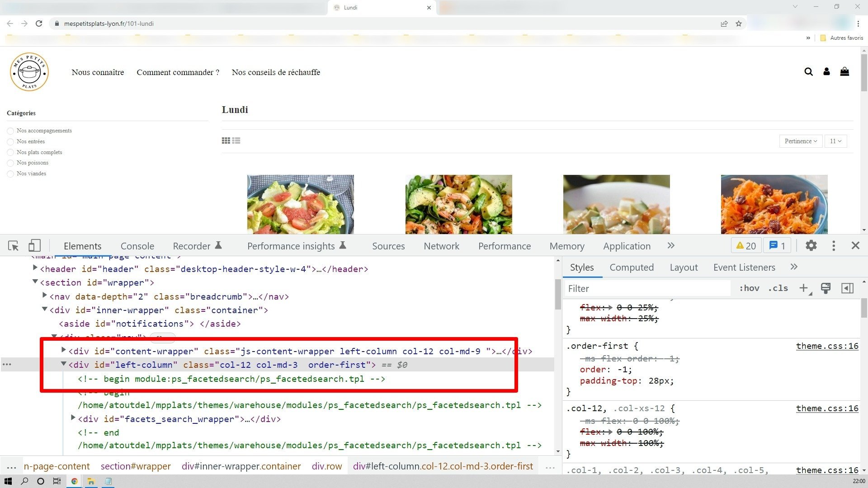Toggle the :hov element state button
The width and height of the screenshot is (868, 488).
click(x=749, y=288)
